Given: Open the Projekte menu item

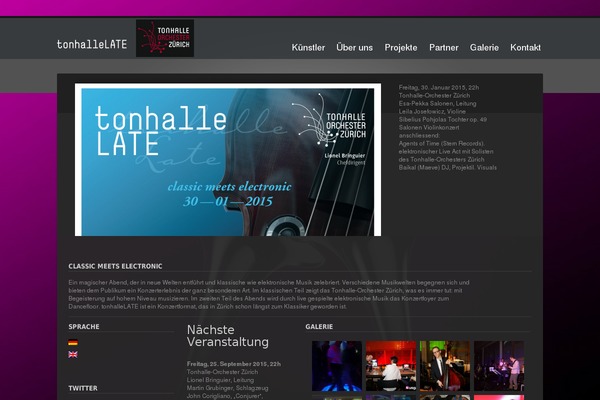Looking at the screenshot, I should pyautogui.click(x=401, y=47).
